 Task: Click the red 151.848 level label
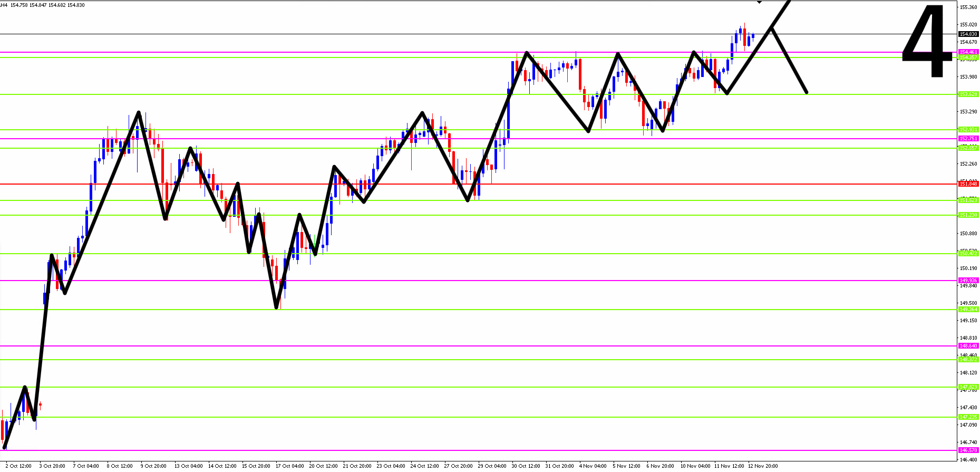pyautogui.click(x=968, y=184)
